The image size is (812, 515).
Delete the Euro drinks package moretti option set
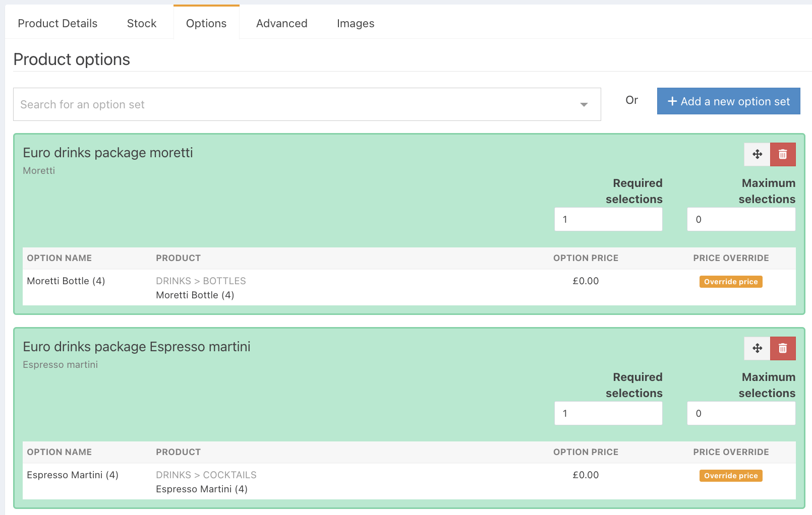click(783, 154)
